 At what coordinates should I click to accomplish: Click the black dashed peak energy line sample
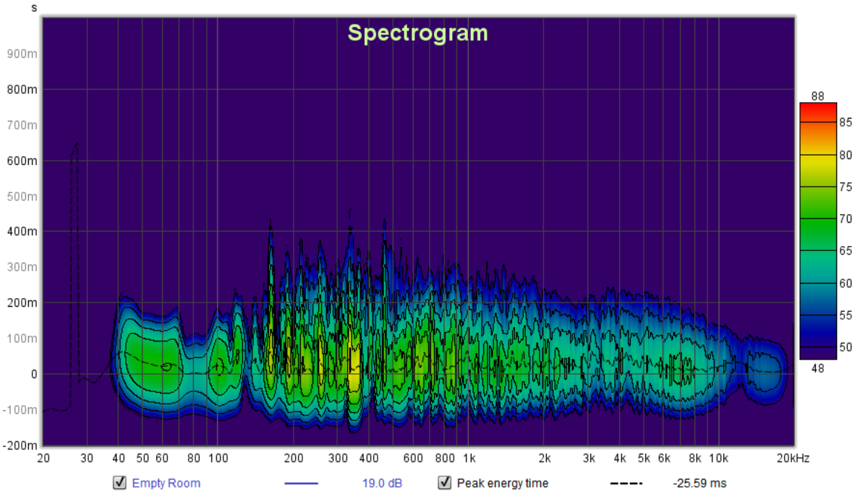tap(627, 484)
